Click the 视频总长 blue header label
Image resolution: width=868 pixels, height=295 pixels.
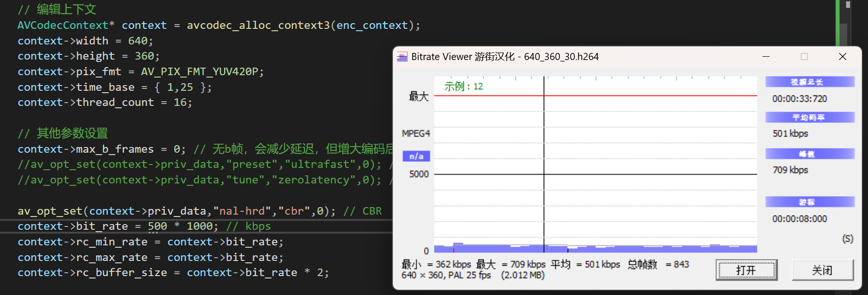[x=809, y=82]
